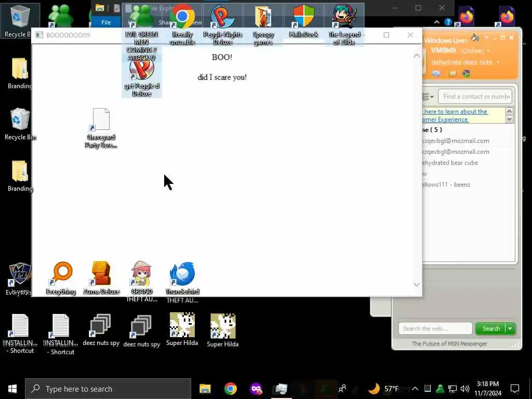Click the 'BOO!' heading text
532x399 pixels.
222,57
